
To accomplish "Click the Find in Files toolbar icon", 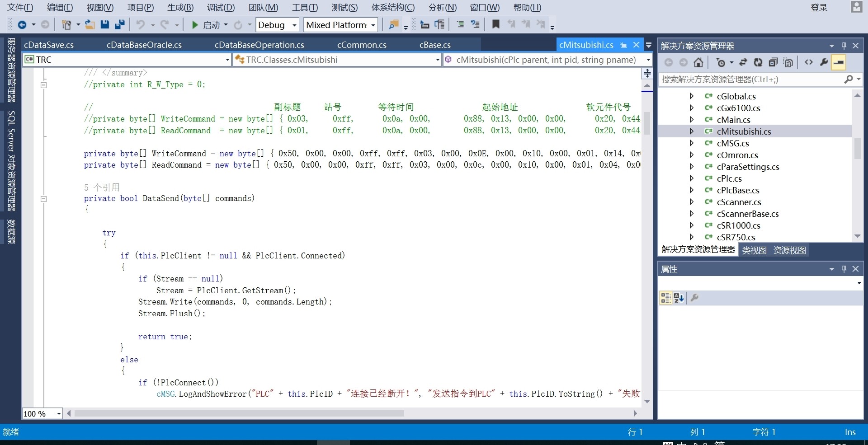I will click(394, 25).
